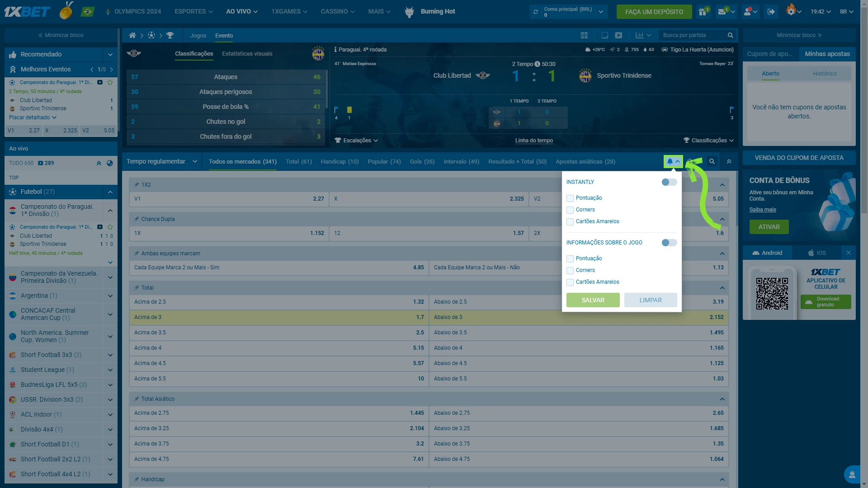Viewport: 868px width, 488px height.
Task: Expand Placar detalhado
Action: coord(33,117)
